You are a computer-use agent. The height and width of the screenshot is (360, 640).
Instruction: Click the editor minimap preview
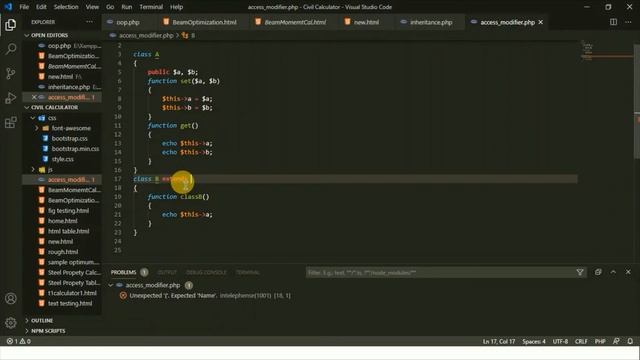tap(606, 51)
